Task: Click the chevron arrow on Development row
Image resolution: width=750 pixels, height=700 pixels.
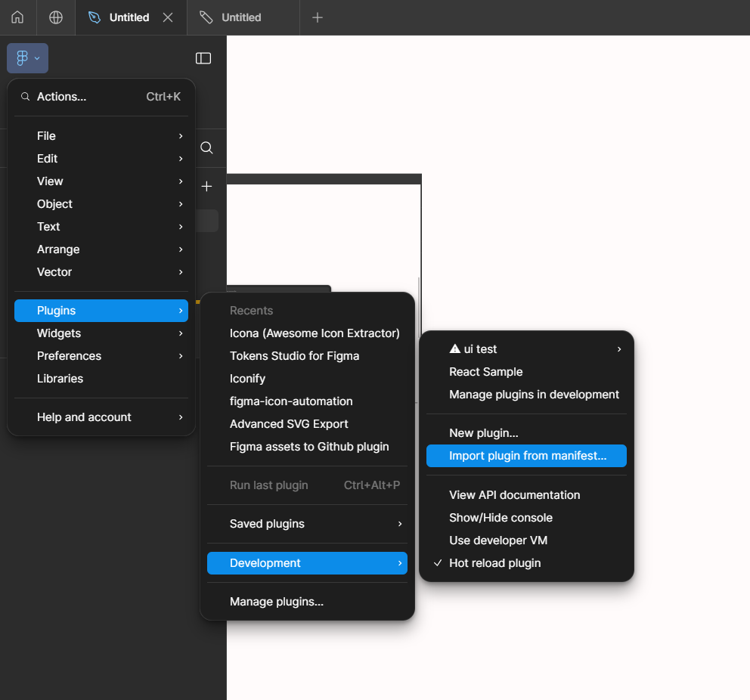Action: point(400,563)
